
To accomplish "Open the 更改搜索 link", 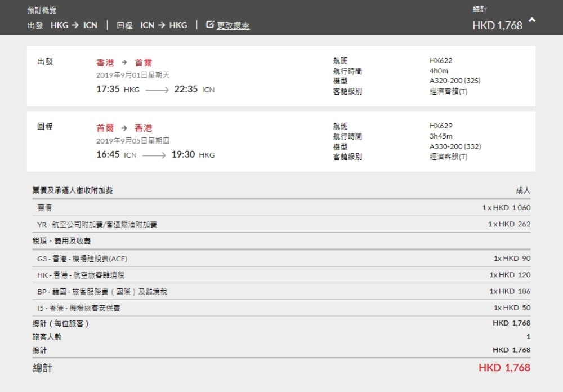I will tap(233, 25).
